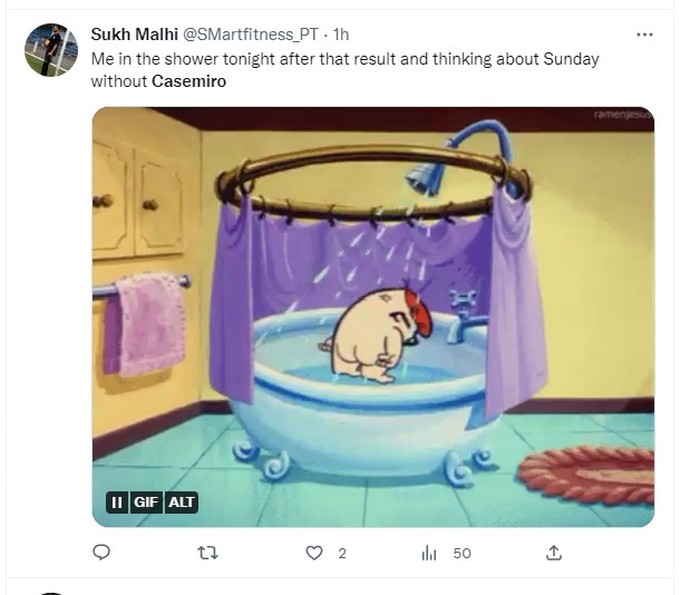Image resolution: width=700 pixels, height=595 pixels.
Task: Open Sukh Malhi's profile avatar
Action: (51, 50)
